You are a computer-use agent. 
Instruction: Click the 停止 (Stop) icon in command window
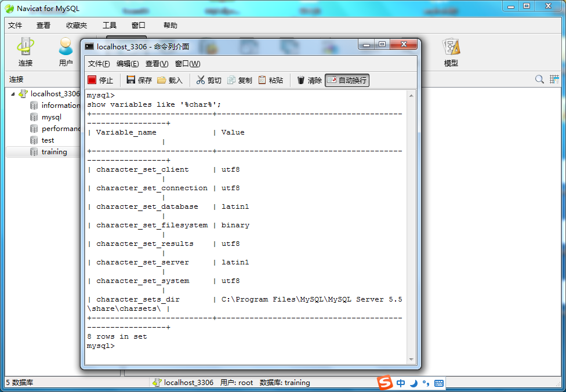point(99,80)
